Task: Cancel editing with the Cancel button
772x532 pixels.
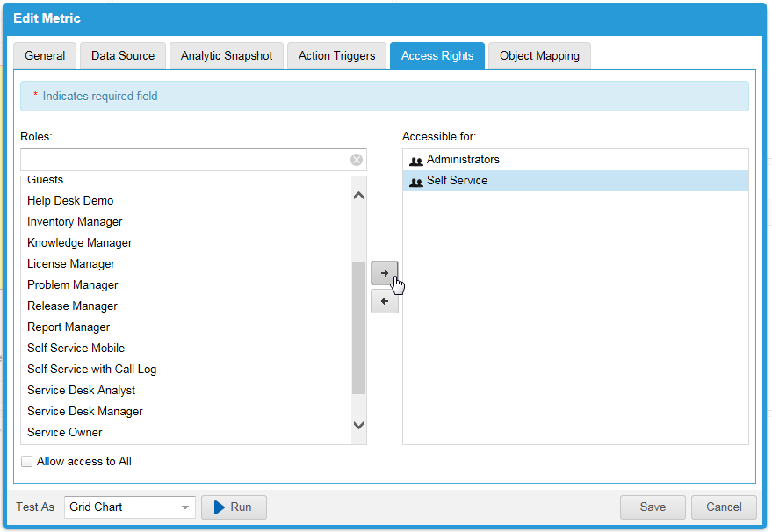Action: click(x=723, y=507)
